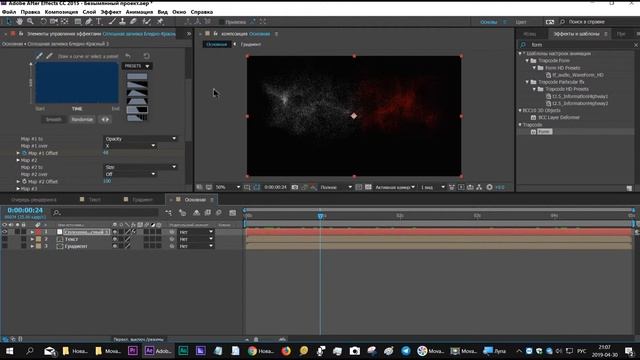Screen dimensions: 640x360
Task: Select the Основы workspace link
Action: click(489, 22)
